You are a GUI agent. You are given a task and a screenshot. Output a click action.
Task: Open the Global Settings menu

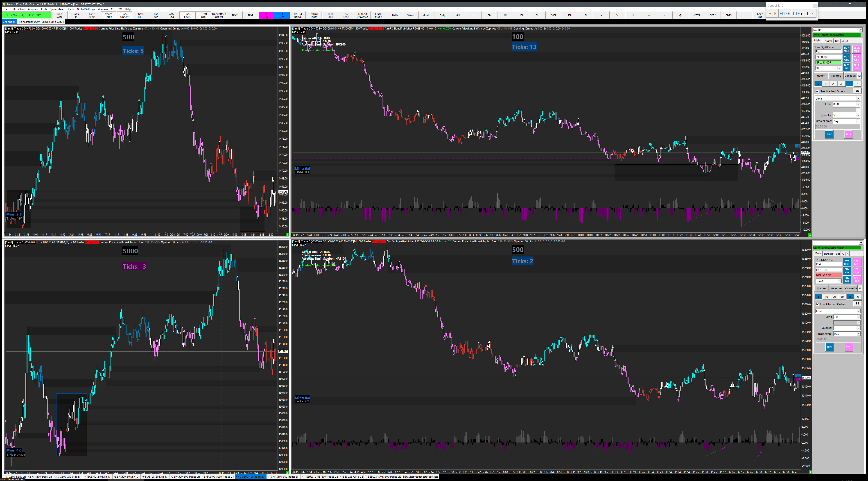point(86,9)
